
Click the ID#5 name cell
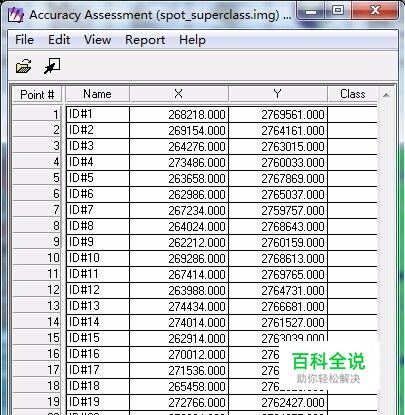click(x=98, y=178)
